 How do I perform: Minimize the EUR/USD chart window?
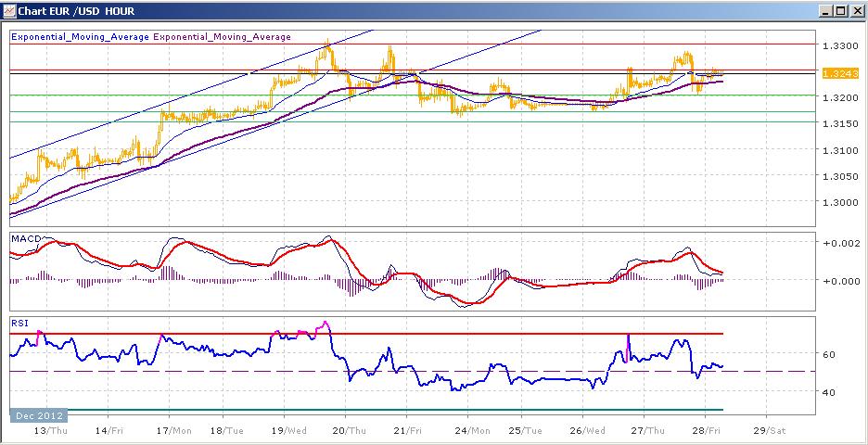point(826,10)
